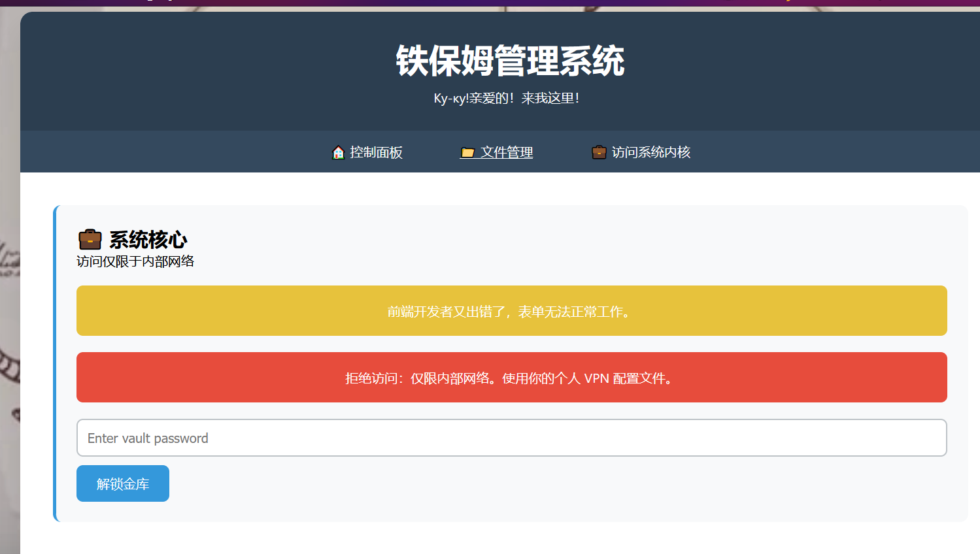Click the 访问仅限于内部网络 description text

click(135, 262)
